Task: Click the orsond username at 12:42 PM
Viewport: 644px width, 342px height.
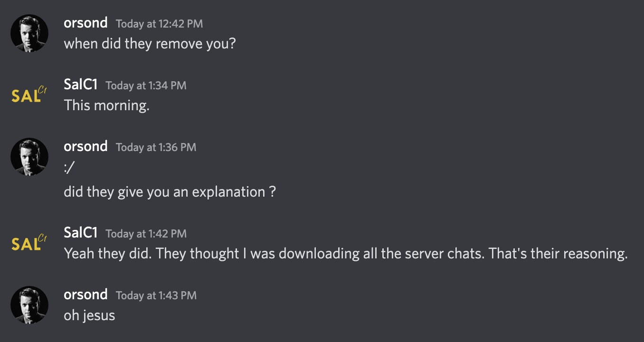Action: [85, 23]
